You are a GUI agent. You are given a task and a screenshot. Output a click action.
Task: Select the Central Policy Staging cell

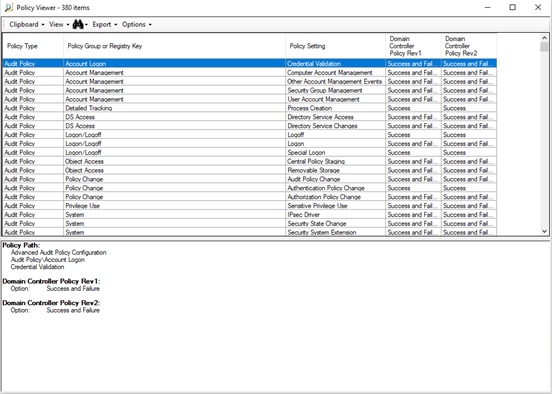[335, 161]
